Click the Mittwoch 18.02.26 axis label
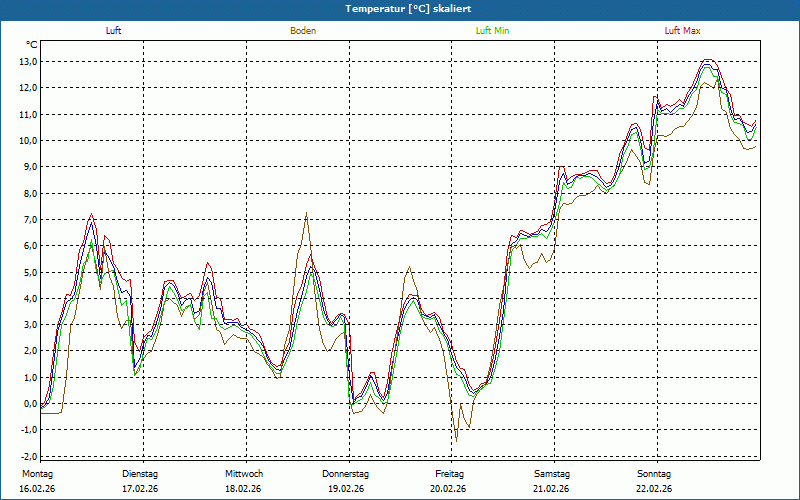This screenshot has width=800, height=500. pyautogui.click(x=244, y=481)
